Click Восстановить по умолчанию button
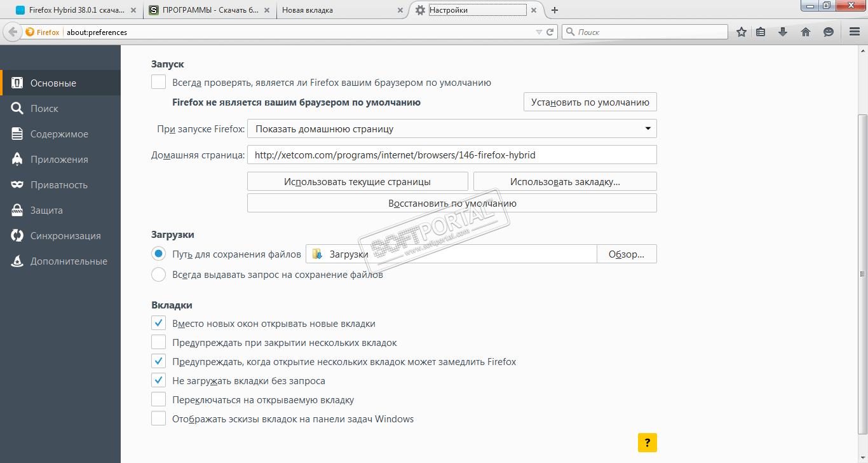 (452, 204)
